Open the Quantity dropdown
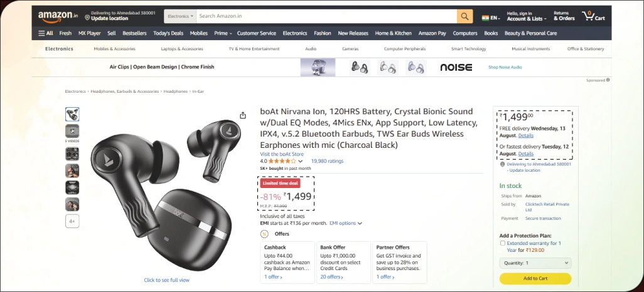 [535, 263]
